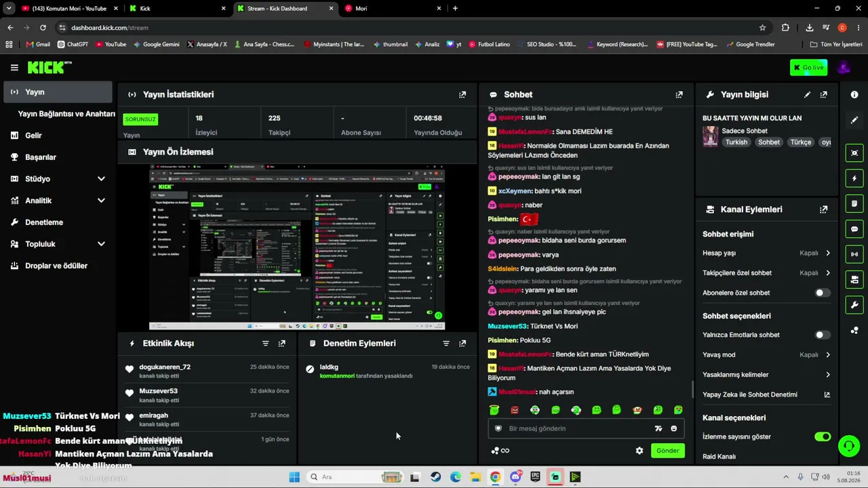
Task: Open filter options in Etkinlik Akışı
Action: pyautogui.click(x=266, y=344)
